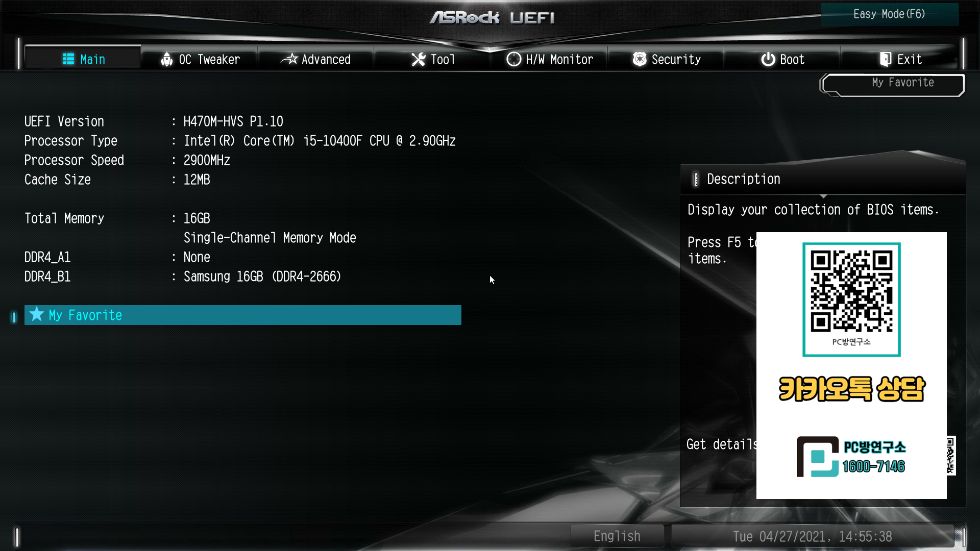Click the star icon beside My Favorite

(x=36, y=314)
